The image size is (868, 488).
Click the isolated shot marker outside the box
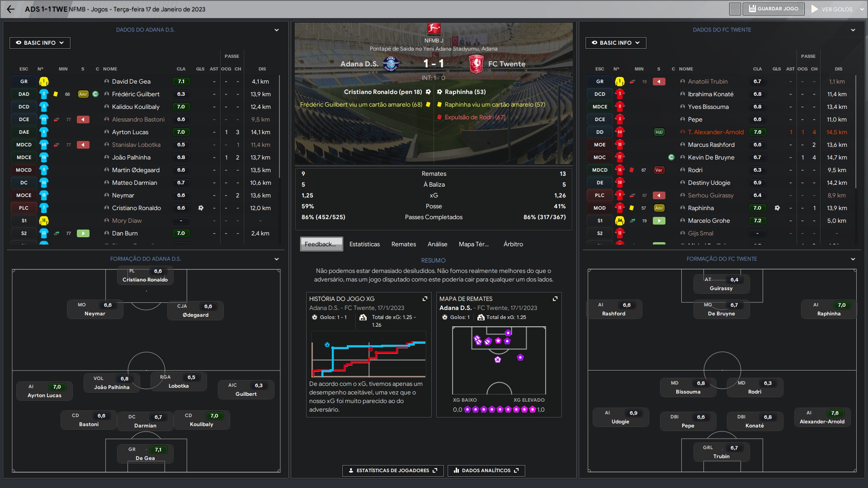coord(520,357)
